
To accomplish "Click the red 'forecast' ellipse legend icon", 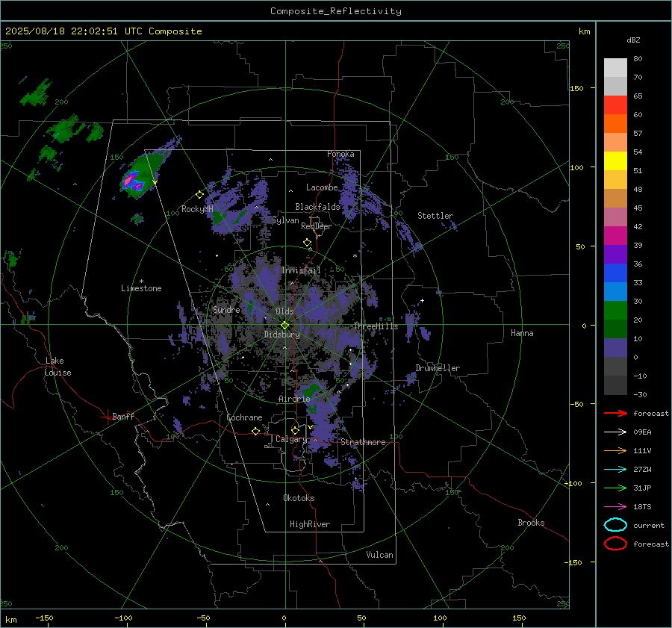I will (x=615, y=544).
